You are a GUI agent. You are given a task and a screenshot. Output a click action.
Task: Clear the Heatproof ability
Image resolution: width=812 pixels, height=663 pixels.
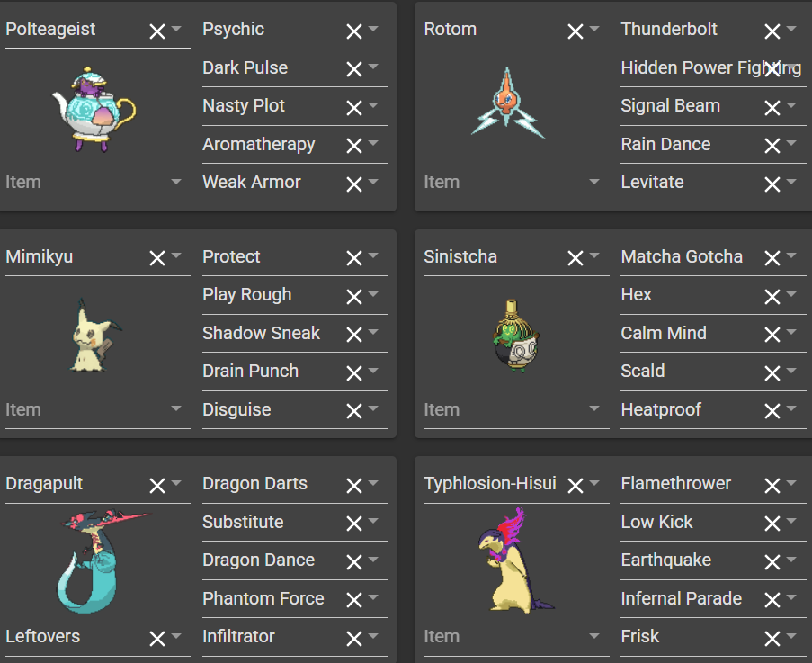772,411
